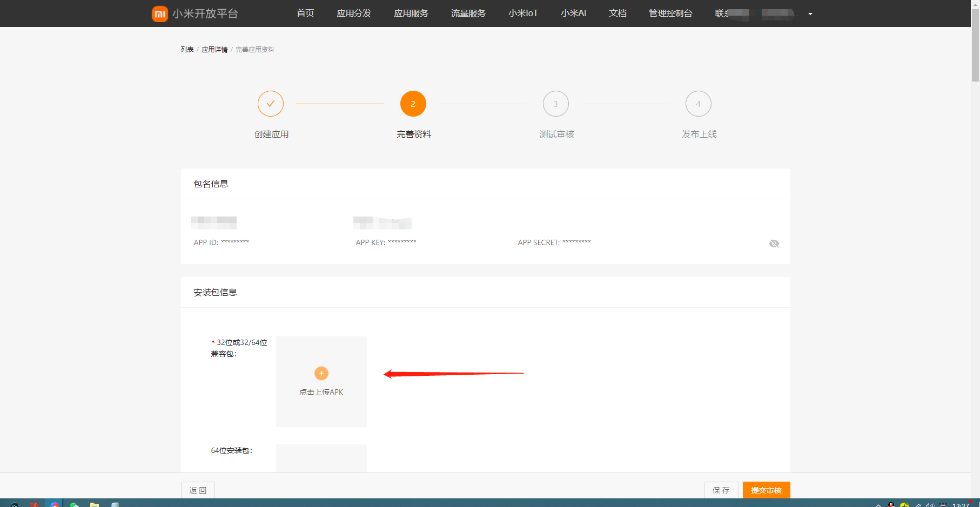Click the Xiaomi MI logo icon
The width and height of the screenshot is (980, 507).
click(160, 13)
